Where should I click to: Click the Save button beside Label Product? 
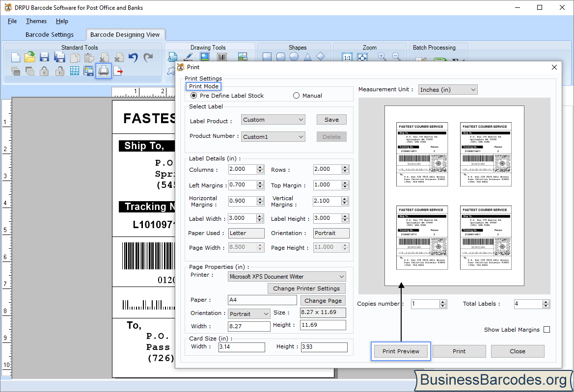331,120
